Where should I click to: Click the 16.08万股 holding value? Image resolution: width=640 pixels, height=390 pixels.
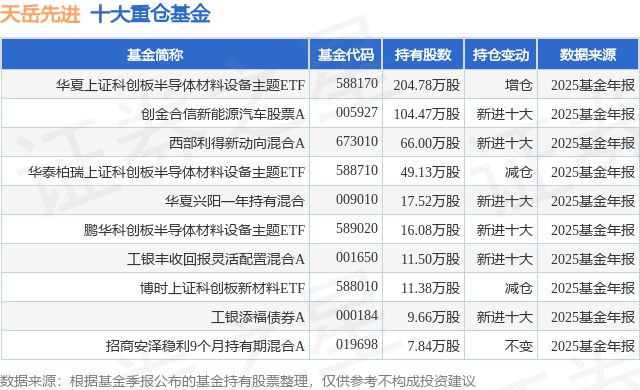coord(430,230)
